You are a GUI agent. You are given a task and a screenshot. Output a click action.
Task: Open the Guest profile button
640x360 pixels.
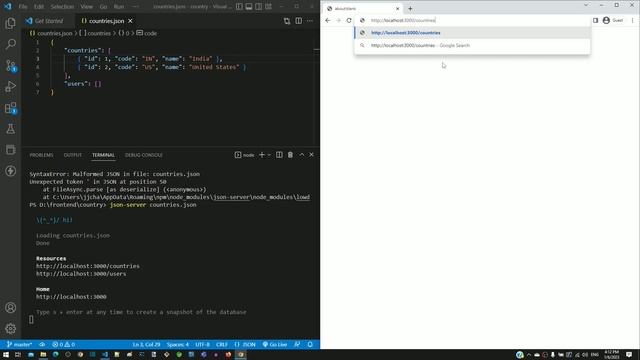tap(613, 20)
